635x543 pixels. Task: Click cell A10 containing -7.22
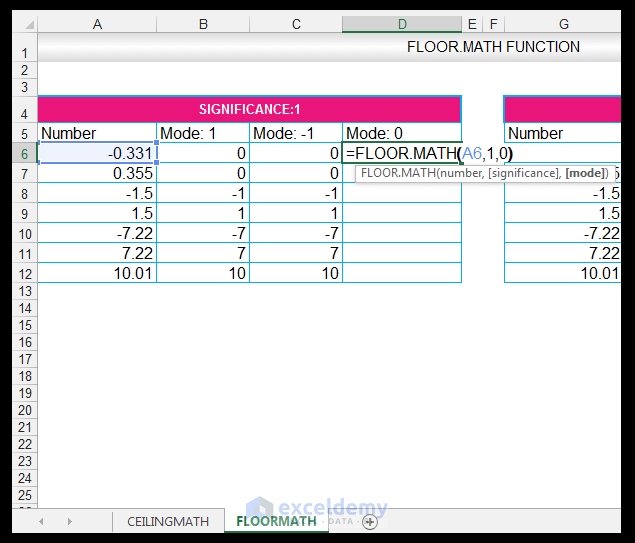(x=97, y=233)
